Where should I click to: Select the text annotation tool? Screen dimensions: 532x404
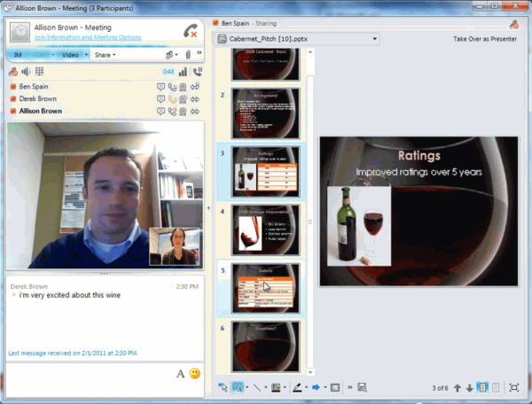(238, 387)
